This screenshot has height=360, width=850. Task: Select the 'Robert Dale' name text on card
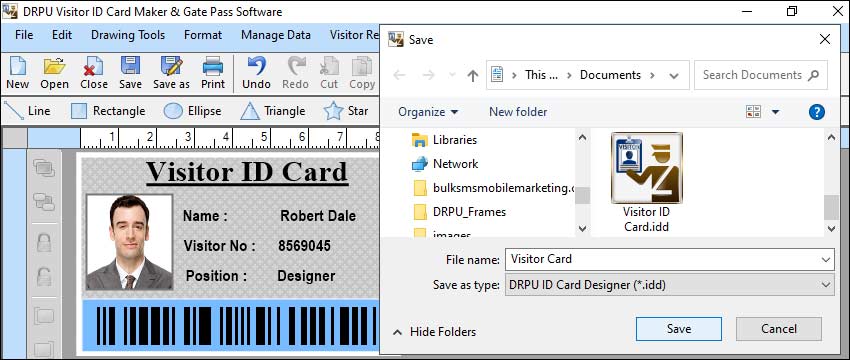318,216
